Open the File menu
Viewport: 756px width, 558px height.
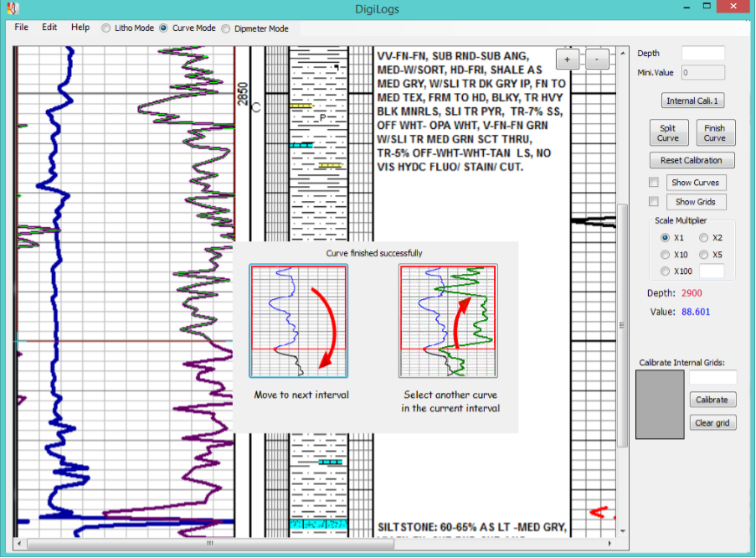(21, 28)
